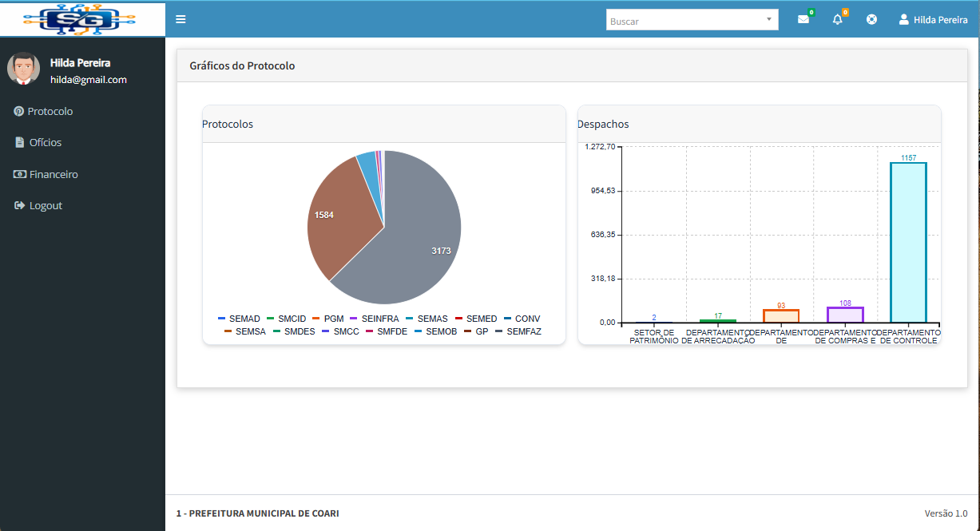Toggle SEMAD legend item in pie chart

point(240,319)
